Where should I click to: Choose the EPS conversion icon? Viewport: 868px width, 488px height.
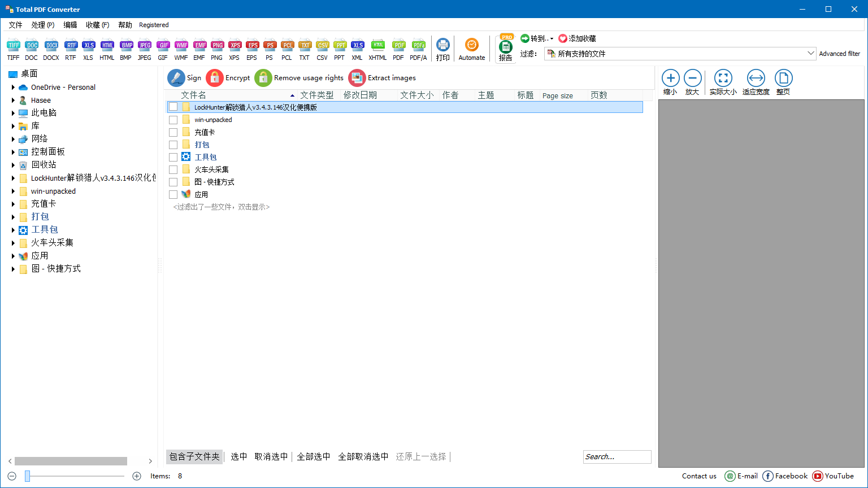pyautogui.click(x=252, y=50)
